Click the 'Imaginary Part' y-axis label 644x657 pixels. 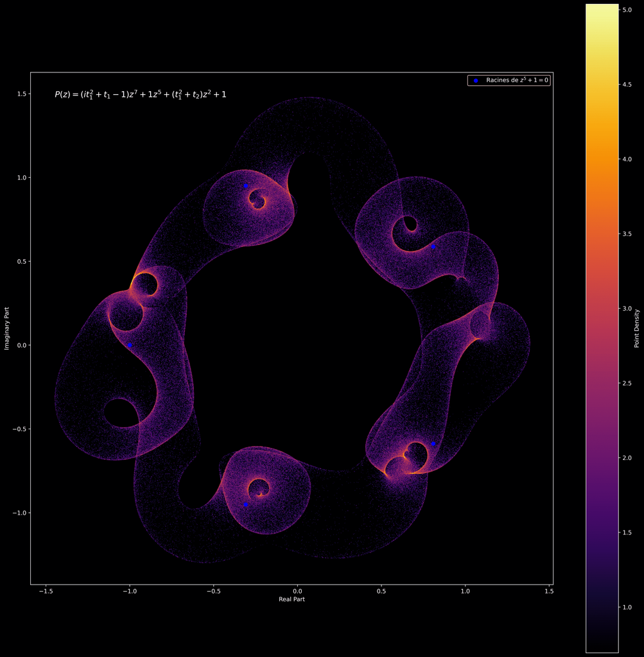coord(7,328)
